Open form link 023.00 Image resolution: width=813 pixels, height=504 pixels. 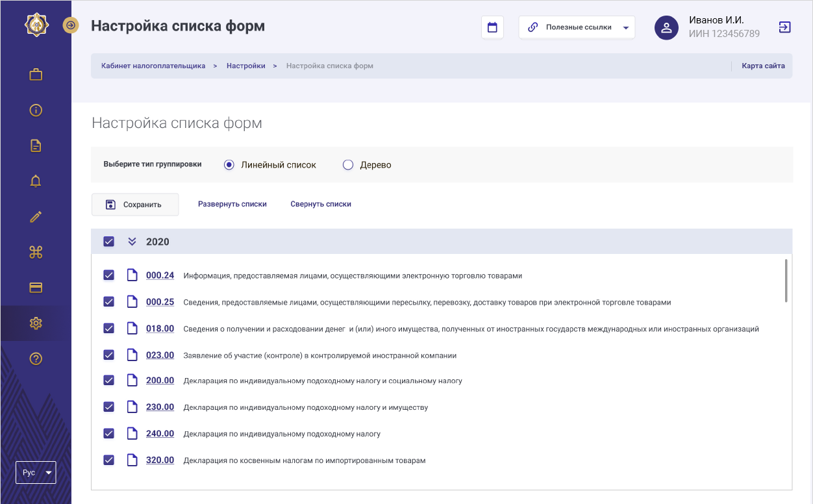click(160, 355)
